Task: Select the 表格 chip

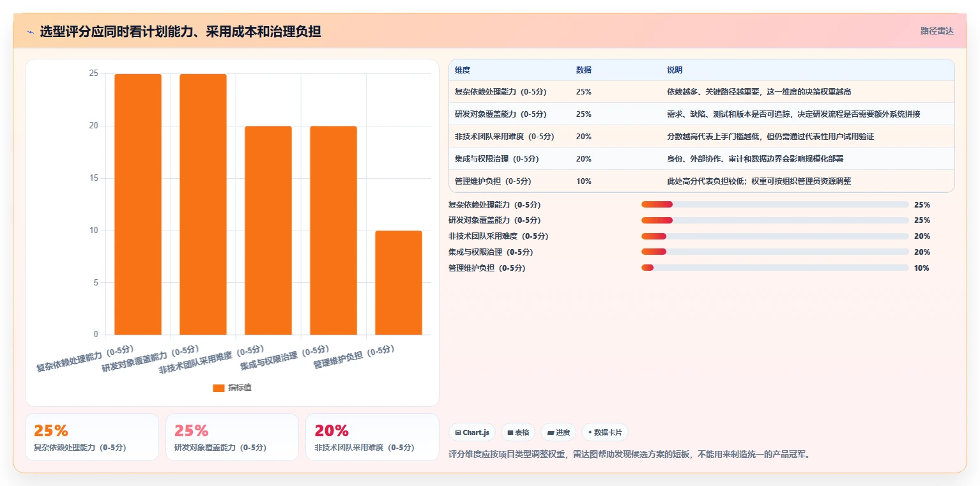Action: [518, 432]
